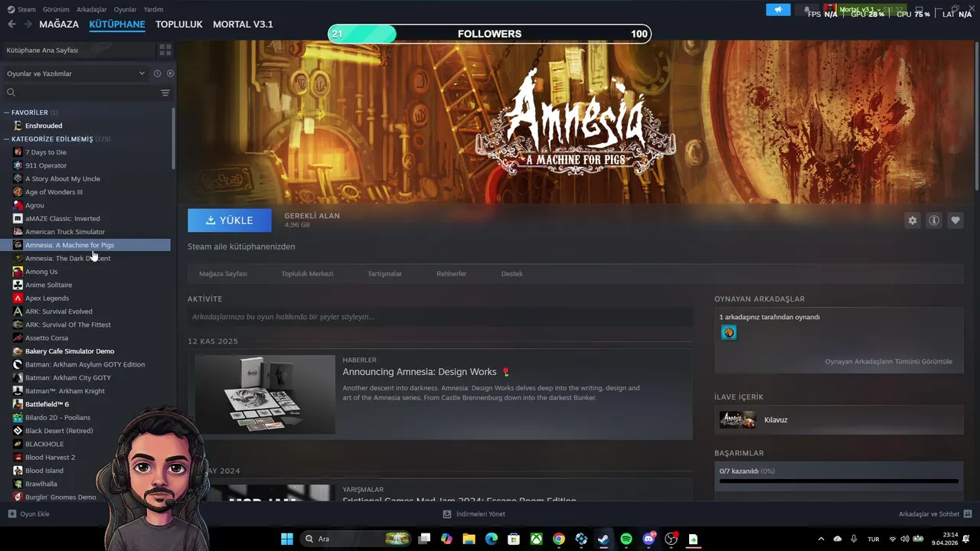Open game settings gear icon
Screen dimensions: 980x551
913,220
